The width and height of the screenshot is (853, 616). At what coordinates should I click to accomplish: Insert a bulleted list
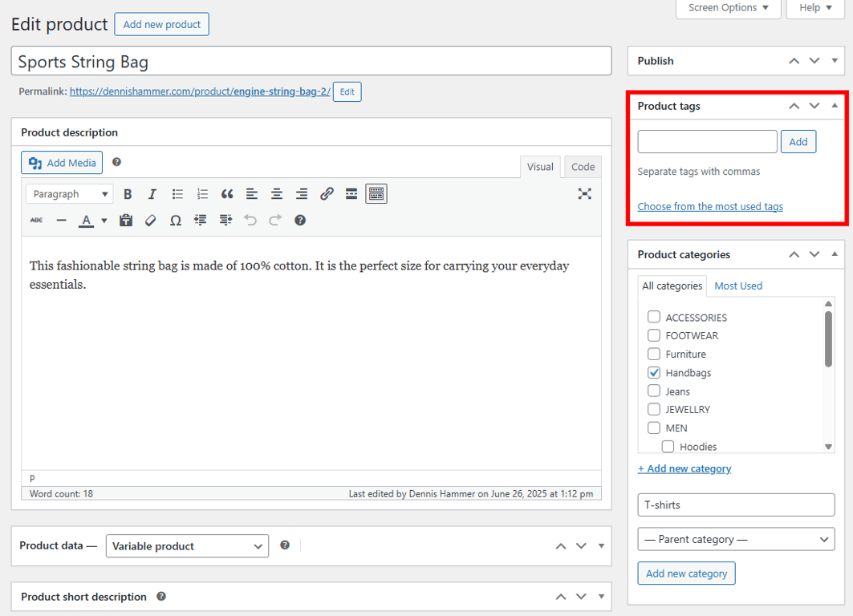(x=176, y=193)
